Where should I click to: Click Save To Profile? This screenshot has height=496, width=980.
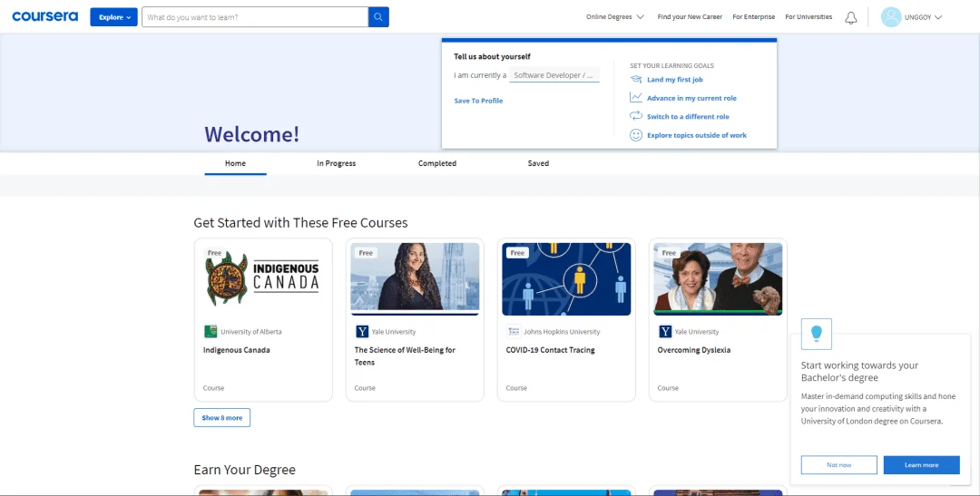pyautogui.click(x=478, y=101)
